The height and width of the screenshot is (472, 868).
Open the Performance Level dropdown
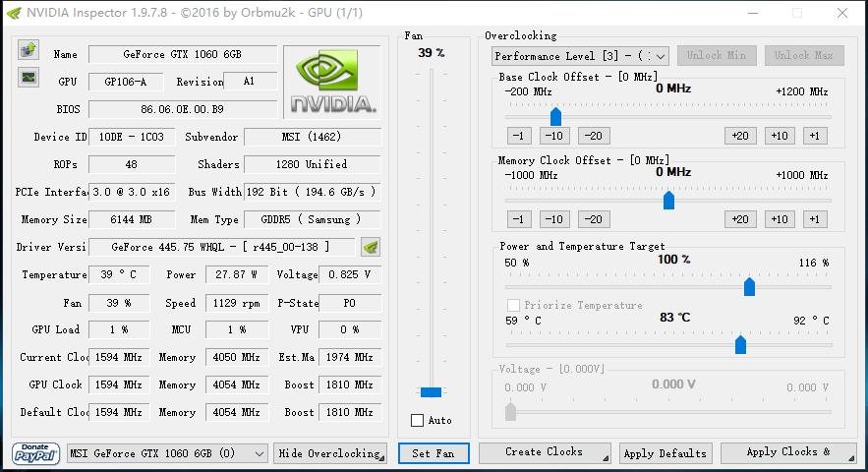pos(580,56)
